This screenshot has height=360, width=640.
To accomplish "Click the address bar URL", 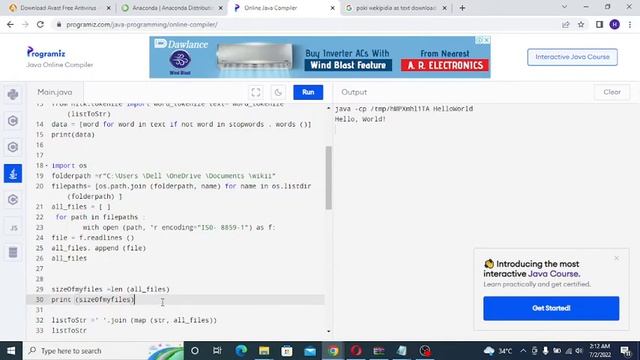I will [x=142, y=24].
